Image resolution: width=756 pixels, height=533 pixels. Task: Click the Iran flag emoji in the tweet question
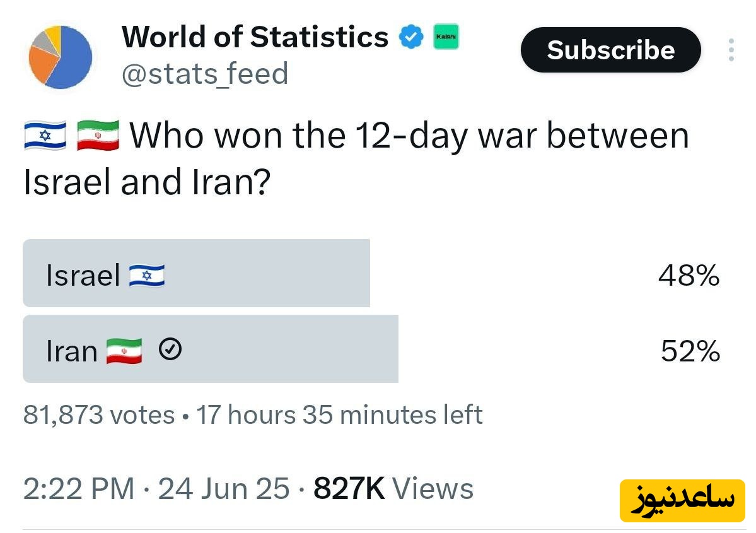[x=98, y=136]
